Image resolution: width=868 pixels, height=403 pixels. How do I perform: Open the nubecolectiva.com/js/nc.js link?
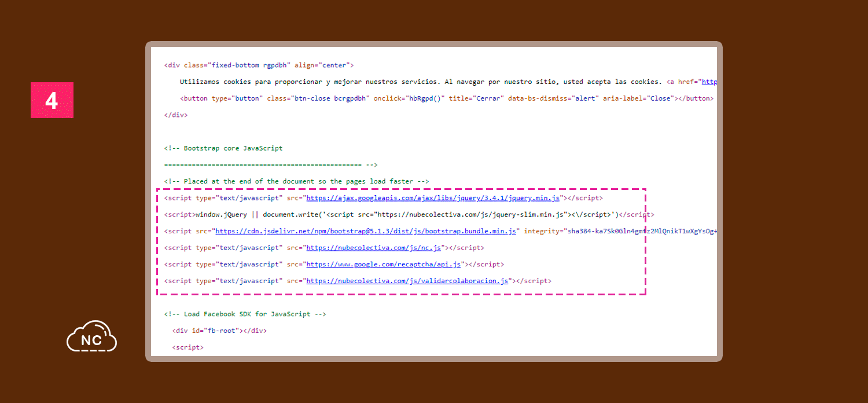point(374,248)
